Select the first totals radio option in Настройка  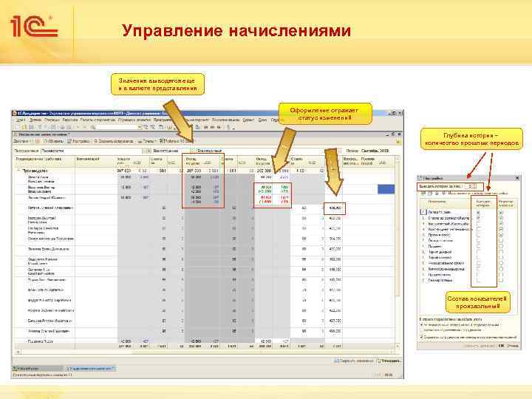(x=422, y=324)
